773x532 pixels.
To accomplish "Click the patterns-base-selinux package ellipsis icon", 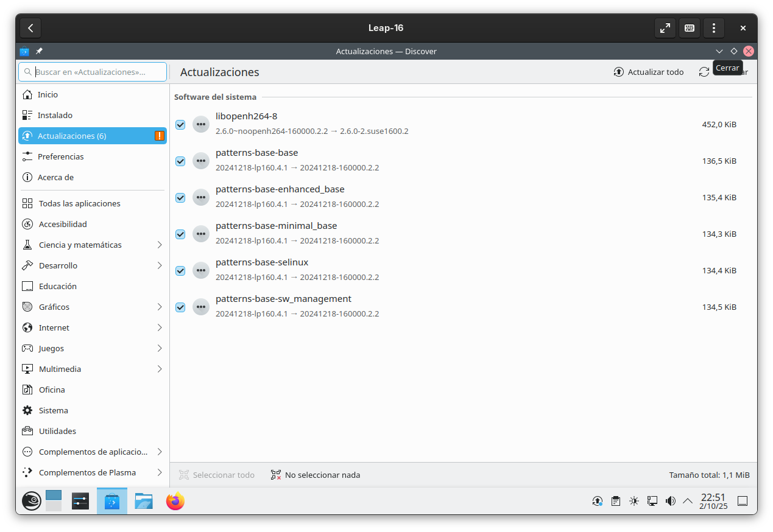I will coord(201,270).
